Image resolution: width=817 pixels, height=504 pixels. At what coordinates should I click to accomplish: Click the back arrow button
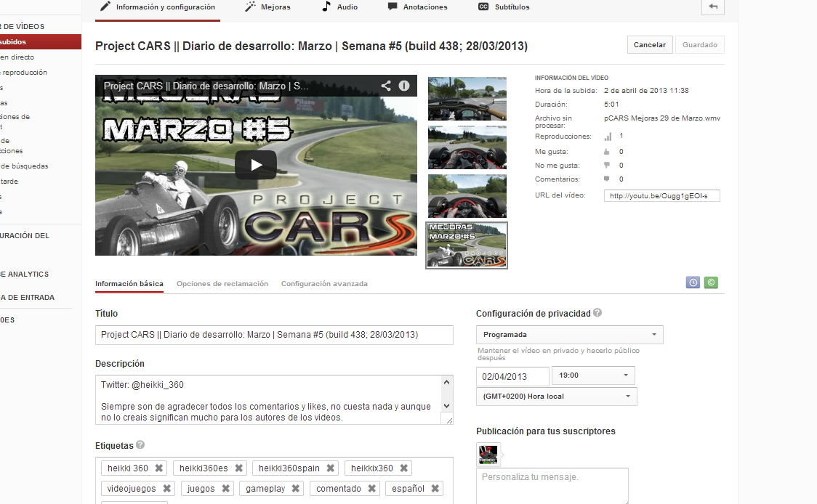[x=713, y=7]
